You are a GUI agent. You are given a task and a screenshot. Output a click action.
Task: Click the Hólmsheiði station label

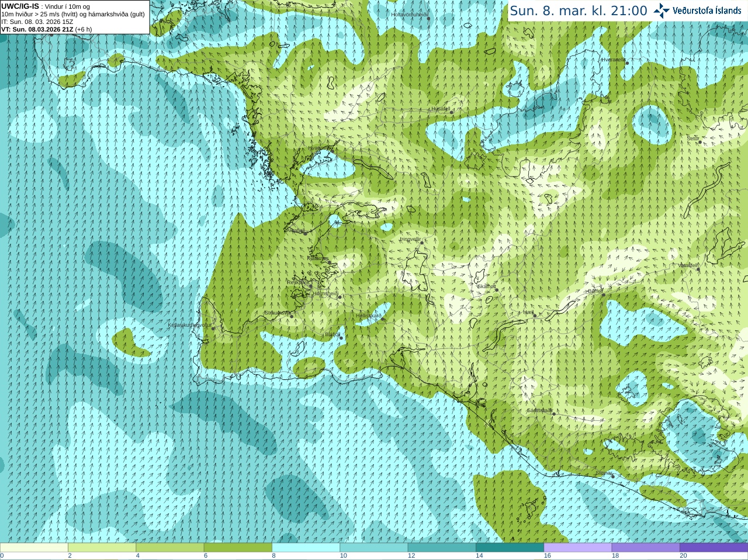tap(325, 293)
